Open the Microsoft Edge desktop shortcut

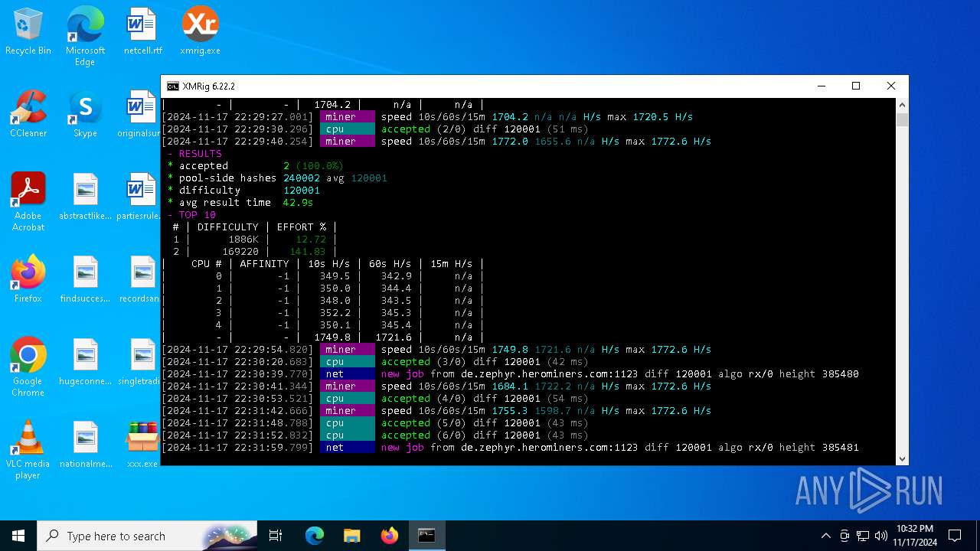click(x=85, y=36)
